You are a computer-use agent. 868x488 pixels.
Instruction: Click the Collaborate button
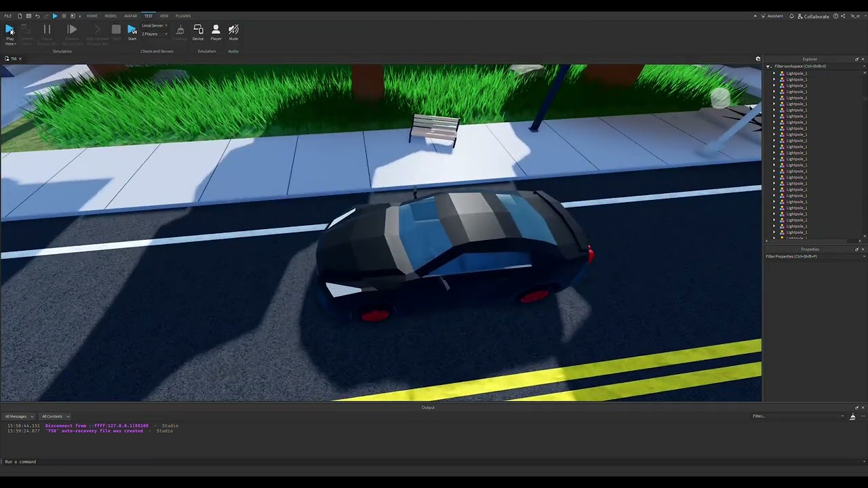[814, 16]
